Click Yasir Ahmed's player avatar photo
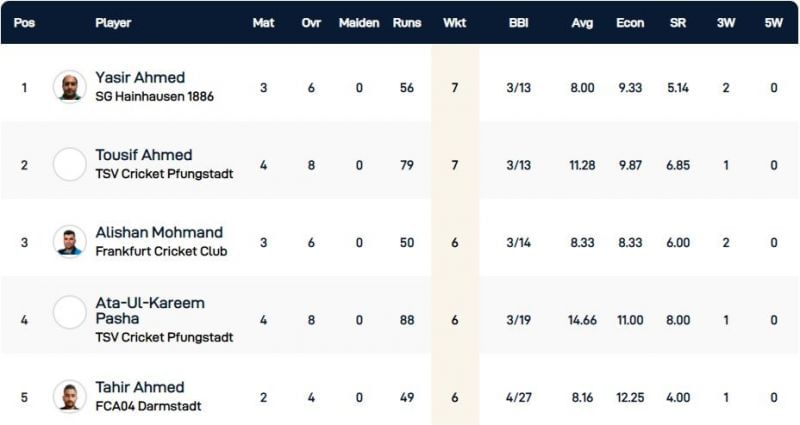The width and height of the screenshot is (800, 425). pos(70,86)
